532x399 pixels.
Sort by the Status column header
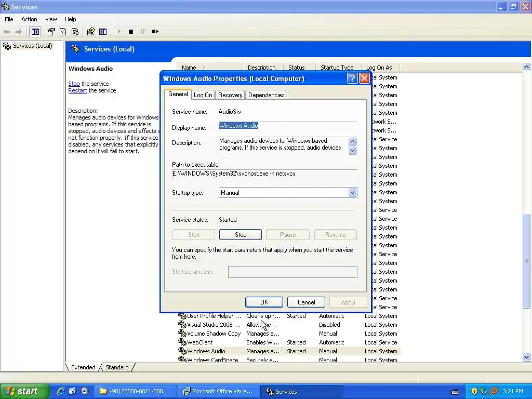coord(299,68)
